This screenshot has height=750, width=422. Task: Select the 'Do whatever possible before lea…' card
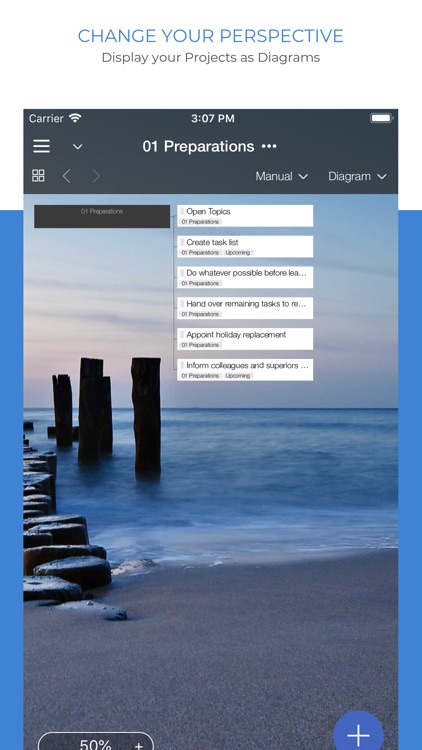[x=245, y=277]
